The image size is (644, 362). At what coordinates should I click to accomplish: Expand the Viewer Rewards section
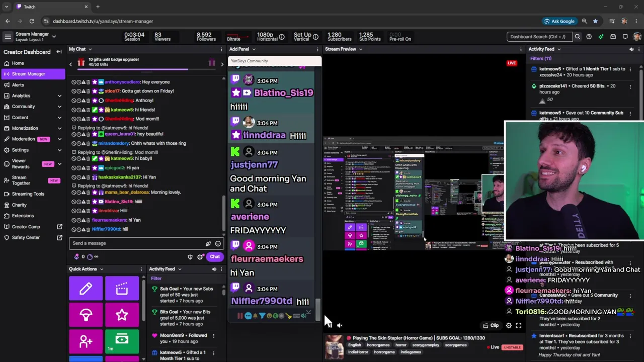tap(33, 164)
